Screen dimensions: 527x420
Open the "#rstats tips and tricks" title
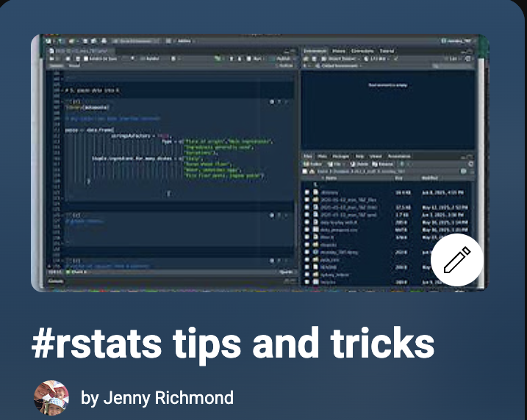click(233, 344)
